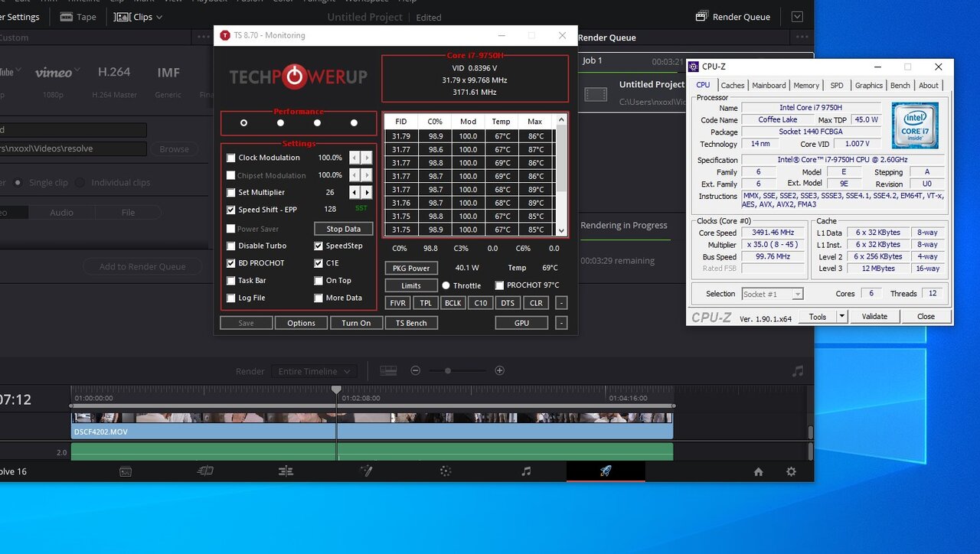Viewport: 980px width, 554px height.
Task: Open the FIVR window
Action: (x=398, y=303)
